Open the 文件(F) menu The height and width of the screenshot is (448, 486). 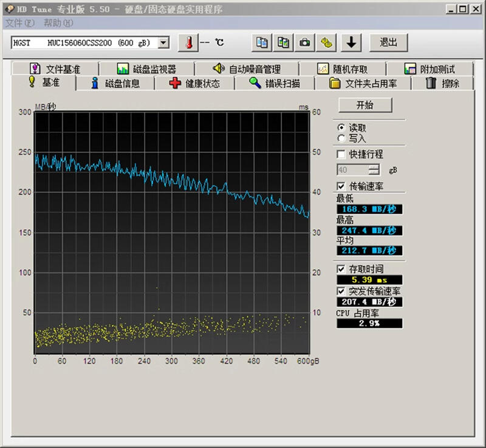(20, 23)
